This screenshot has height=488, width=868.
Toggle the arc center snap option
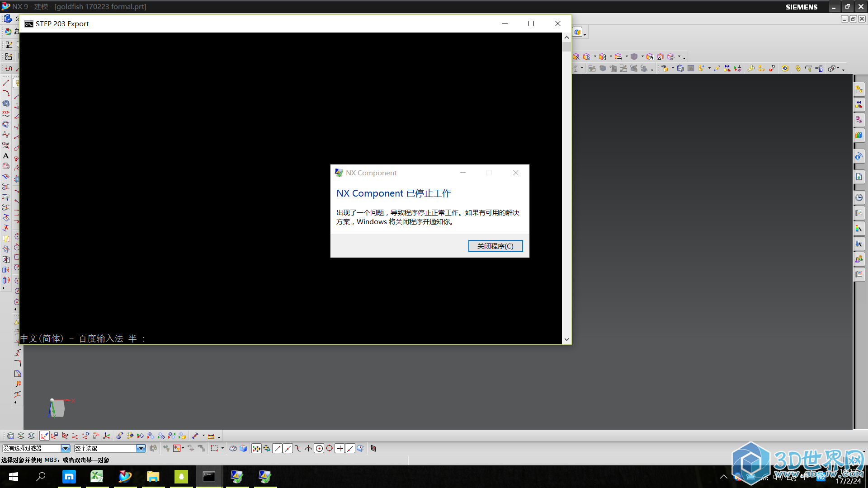319,448
